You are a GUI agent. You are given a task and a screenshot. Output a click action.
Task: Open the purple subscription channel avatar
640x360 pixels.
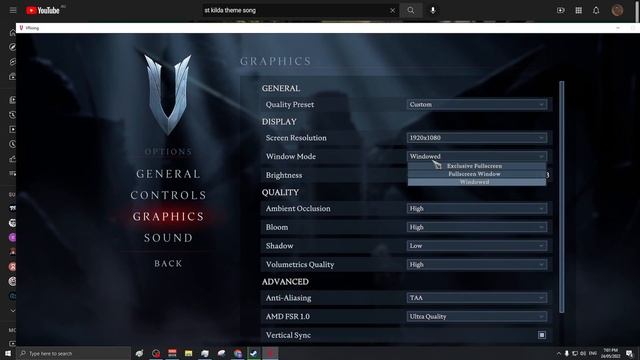(x=13, y=237)
